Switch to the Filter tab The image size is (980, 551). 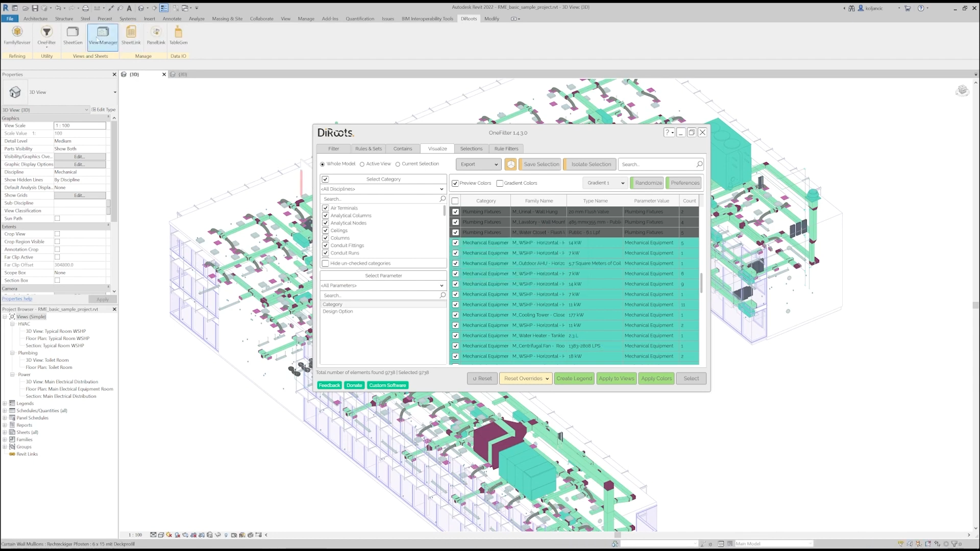click(x=334, y=149)
